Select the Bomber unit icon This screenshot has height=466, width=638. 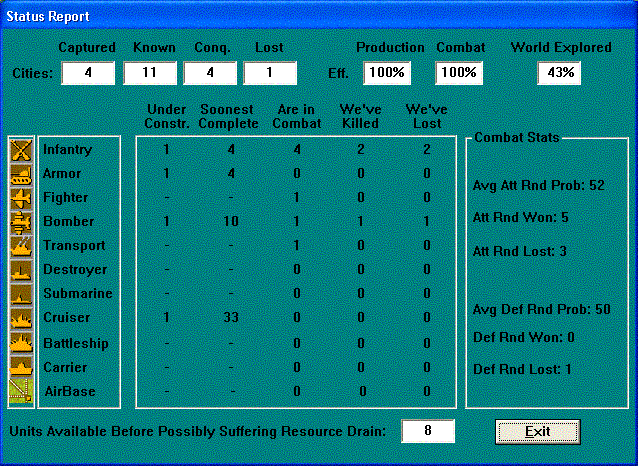21,222
